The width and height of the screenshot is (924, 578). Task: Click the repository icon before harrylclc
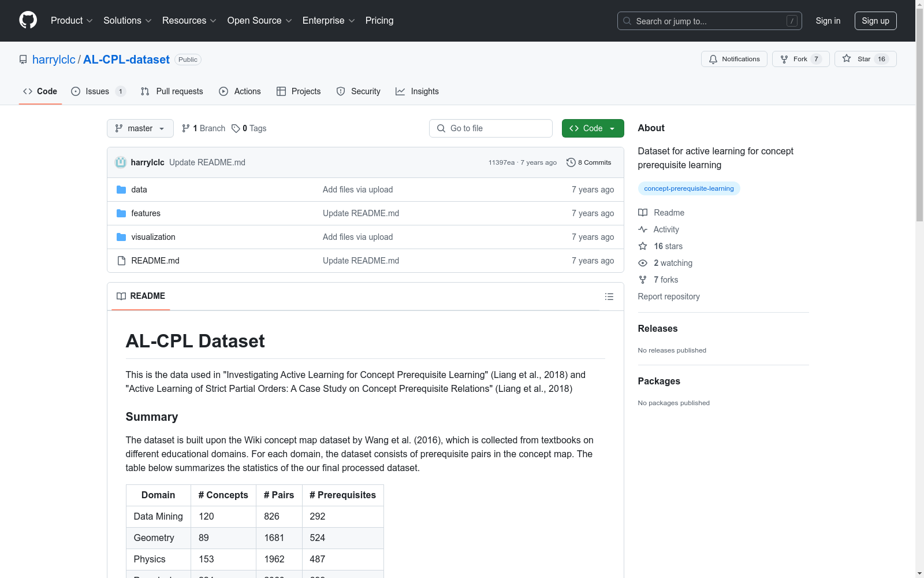click(23, 60)
